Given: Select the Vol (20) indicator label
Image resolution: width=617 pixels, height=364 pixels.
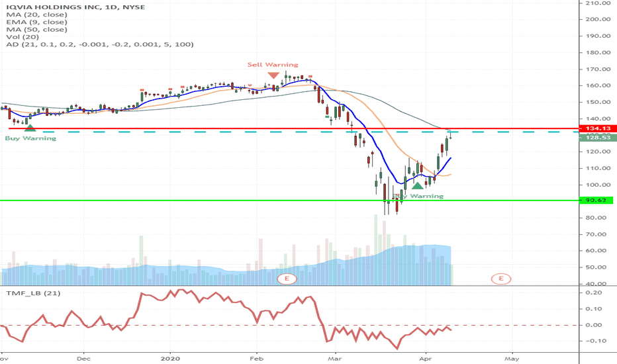Looking at the screenshot, I should 23,37.
